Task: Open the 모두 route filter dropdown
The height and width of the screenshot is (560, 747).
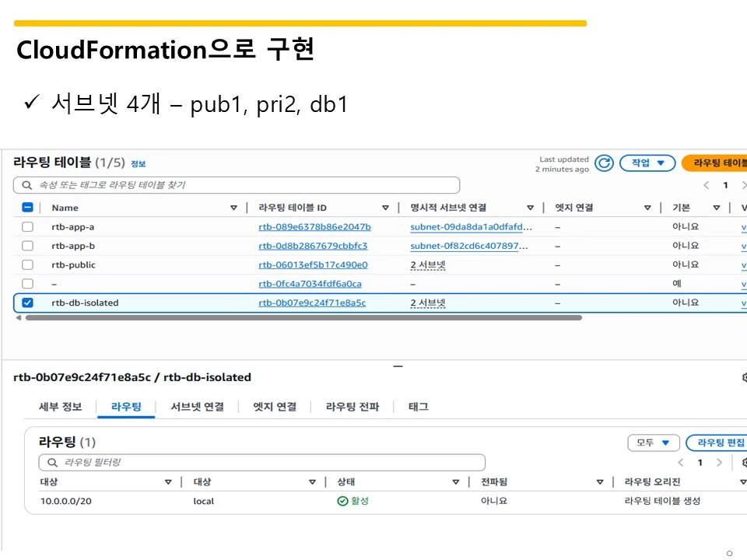Action: [653, 443]
